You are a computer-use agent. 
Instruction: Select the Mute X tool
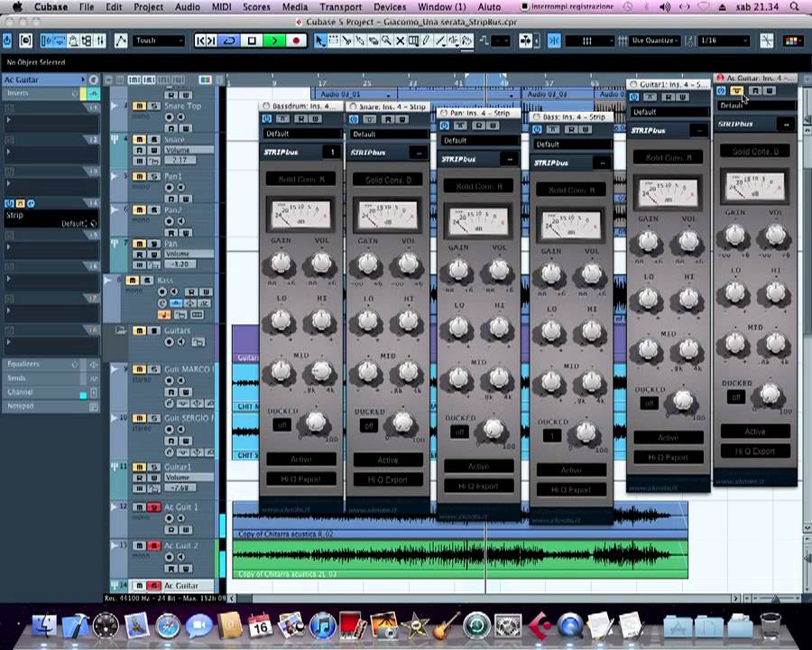coord(400,41)
